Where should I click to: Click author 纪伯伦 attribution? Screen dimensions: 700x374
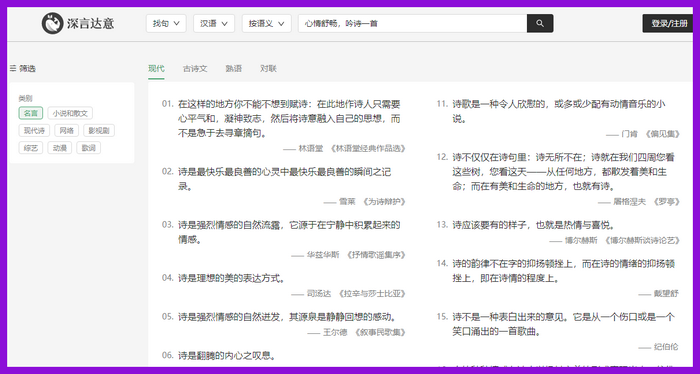[666, 346]
